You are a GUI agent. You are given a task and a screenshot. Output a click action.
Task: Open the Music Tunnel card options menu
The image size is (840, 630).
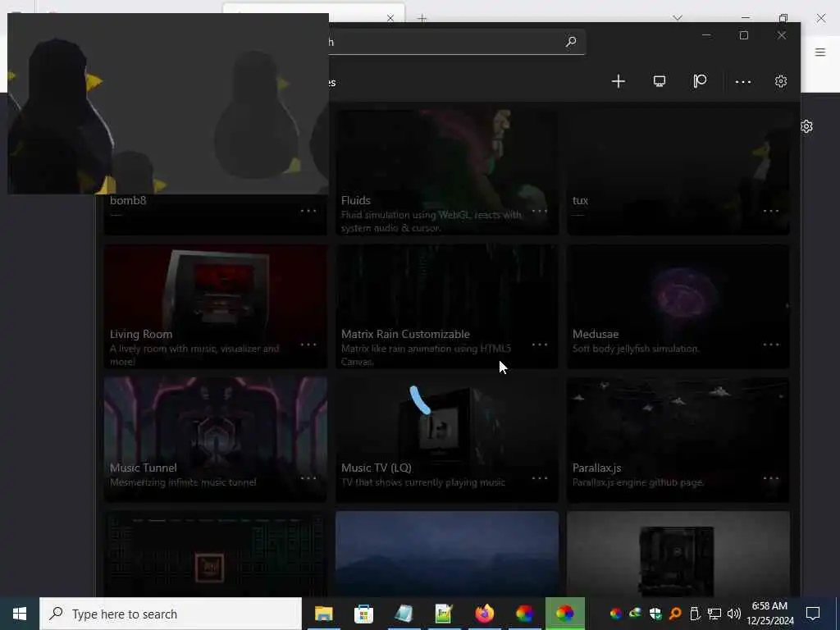[308, 478]
